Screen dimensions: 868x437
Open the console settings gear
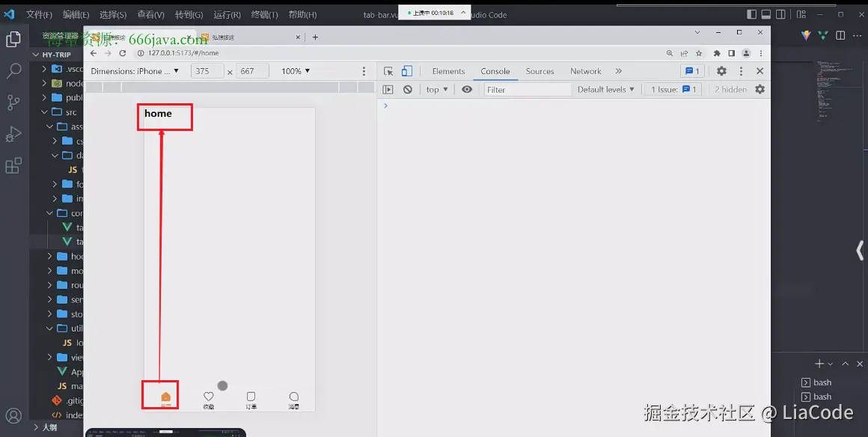[760, 89]
